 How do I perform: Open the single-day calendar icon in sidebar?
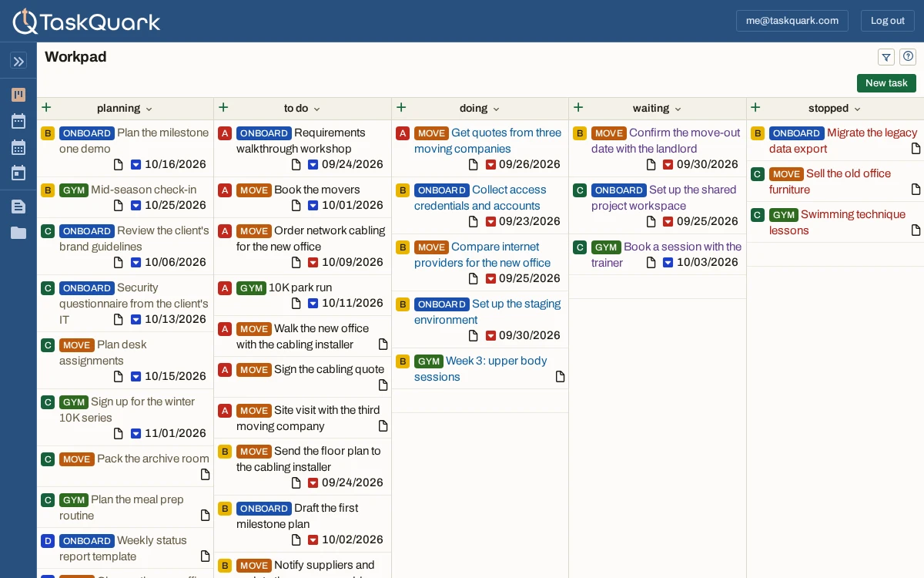(18, 173)
